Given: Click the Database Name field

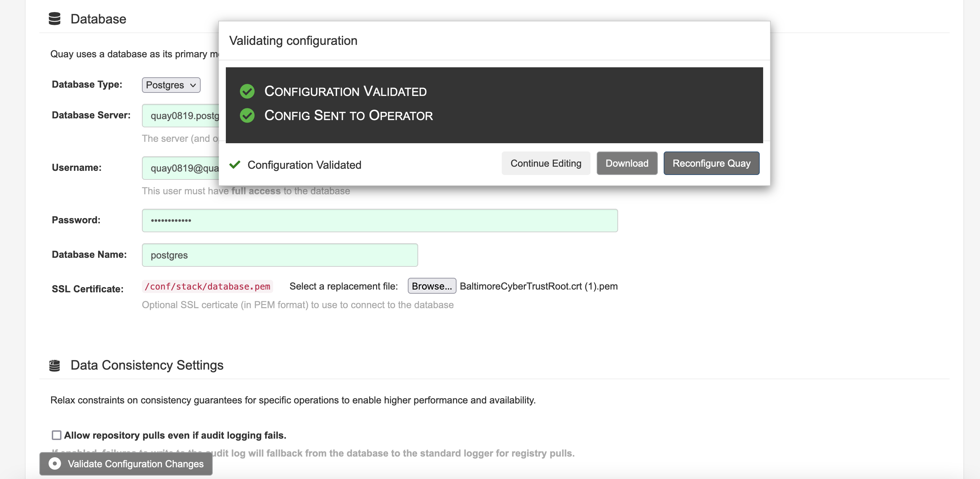Looking at the screenshot, I should [x=280, y=255].
